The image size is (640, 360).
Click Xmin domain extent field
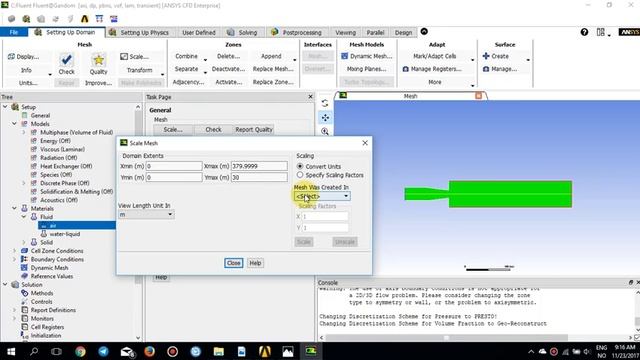174,166
